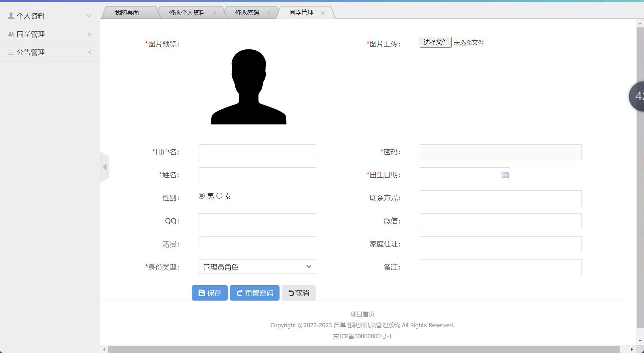Click the disk icon on the 保存 button
Screen dimensions: 644x353
pyautogui.click(x=201, y=293)
